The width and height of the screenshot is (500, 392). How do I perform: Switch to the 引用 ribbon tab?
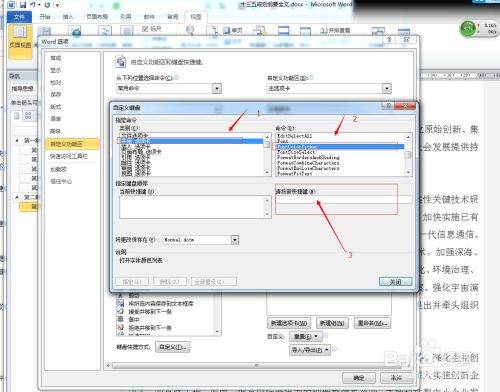(126, 17)
